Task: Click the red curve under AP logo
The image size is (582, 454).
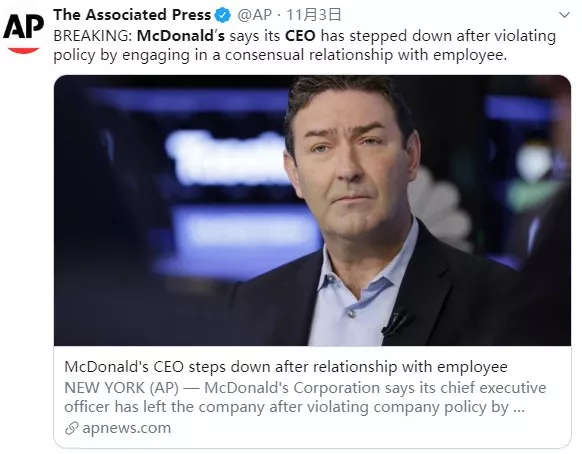Action: pyautogui.click(x=23, y=50)
